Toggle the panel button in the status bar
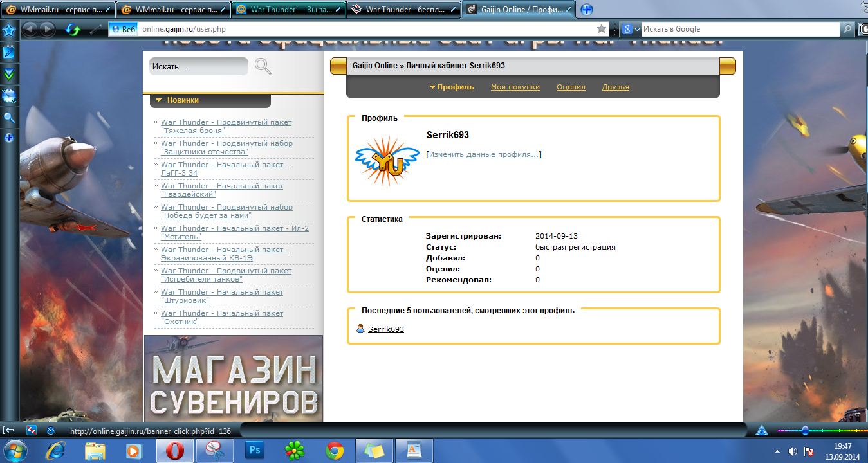This screenshot has height=463, width=868. tap(10, 430)
